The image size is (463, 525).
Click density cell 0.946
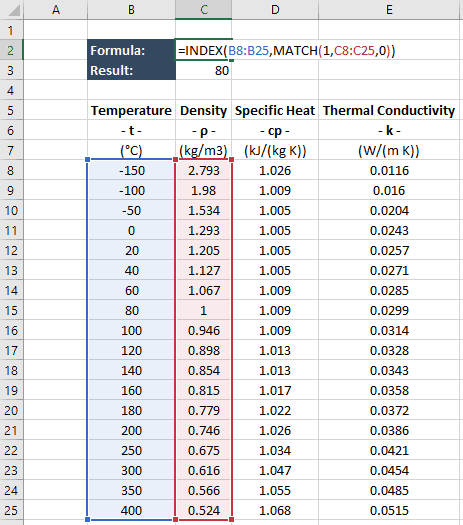(x=204, y=330)
